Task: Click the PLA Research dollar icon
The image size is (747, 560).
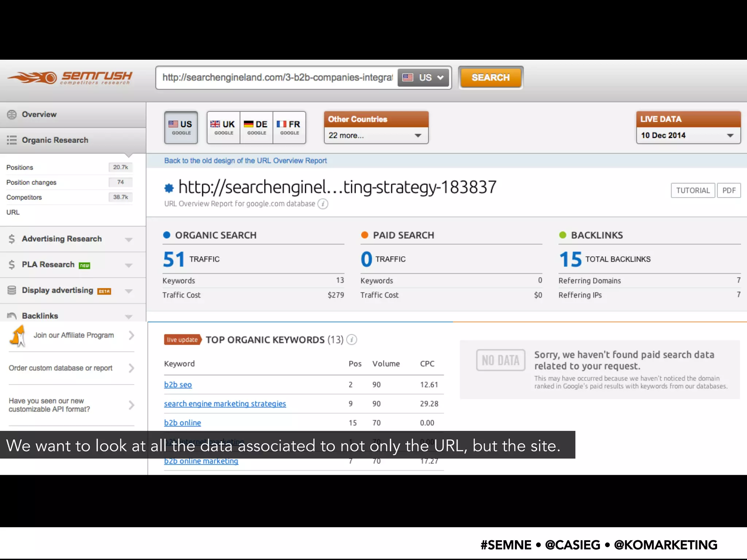Action: (12, 264)
